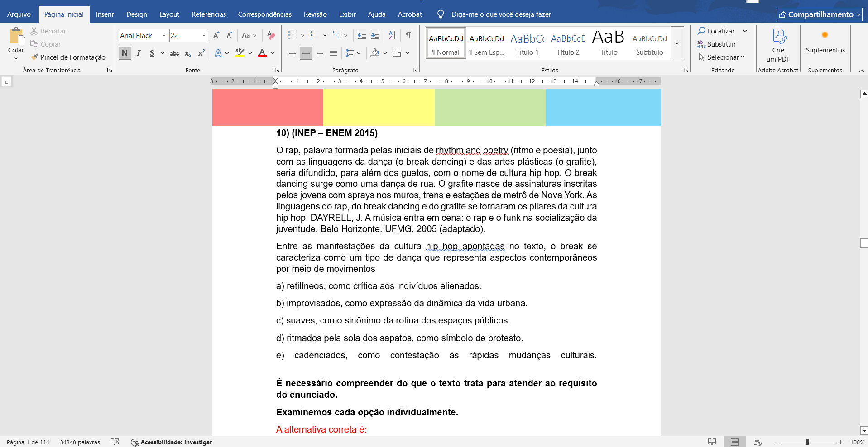Apply strikethrough (abc) formatting
Image resolution: width=868 pixels, height=447 pixels.
pos(174,53)
